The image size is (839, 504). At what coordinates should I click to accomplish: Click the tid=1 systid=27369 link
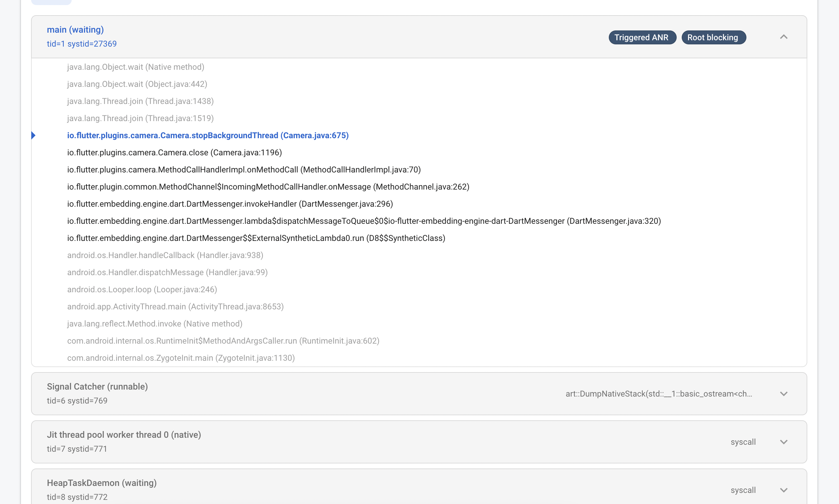(82, 43)
